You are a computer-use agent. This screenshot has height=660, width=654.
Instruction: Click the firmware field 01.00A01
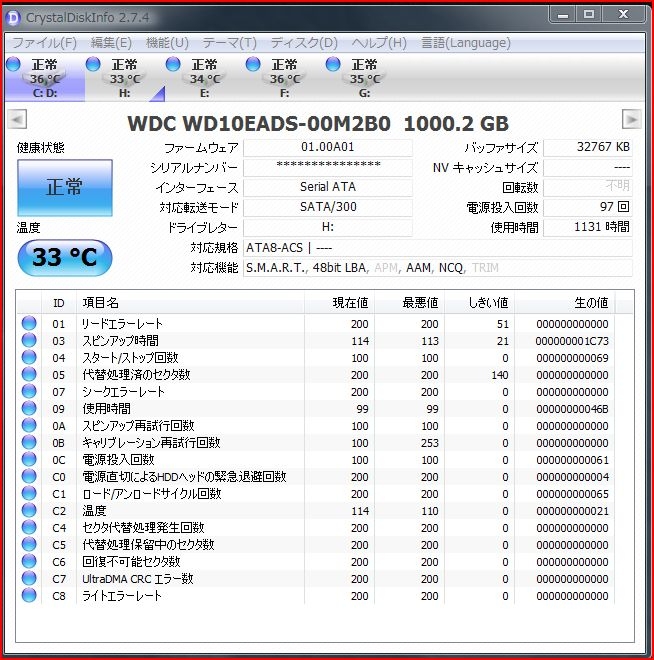328,147
